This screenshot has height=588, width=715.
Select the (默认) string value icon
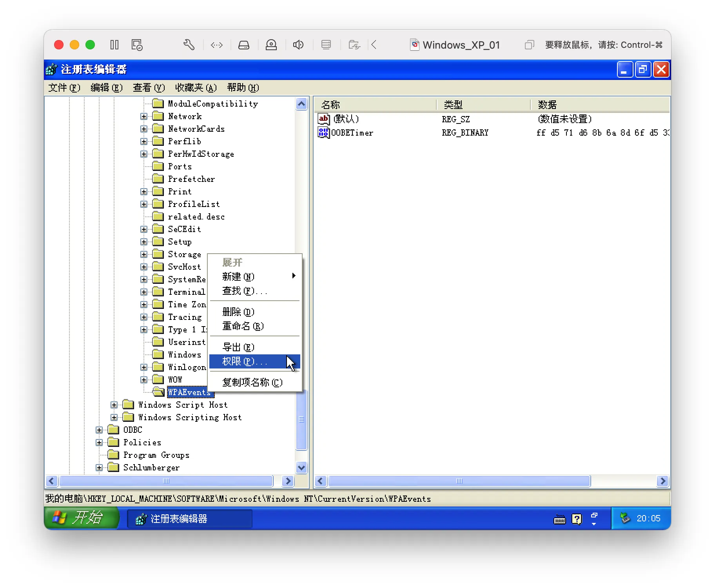click(x=323, y=119)
